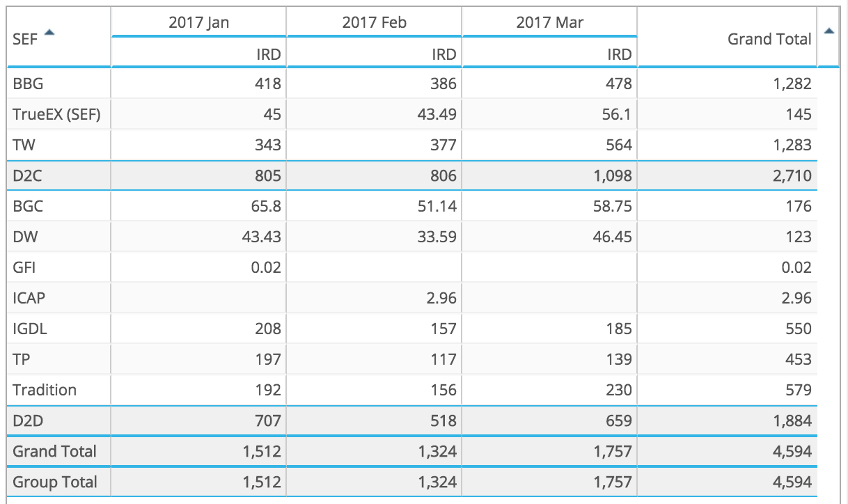
Task: Click the D2C subtotal row label
Action: point(27,175)
